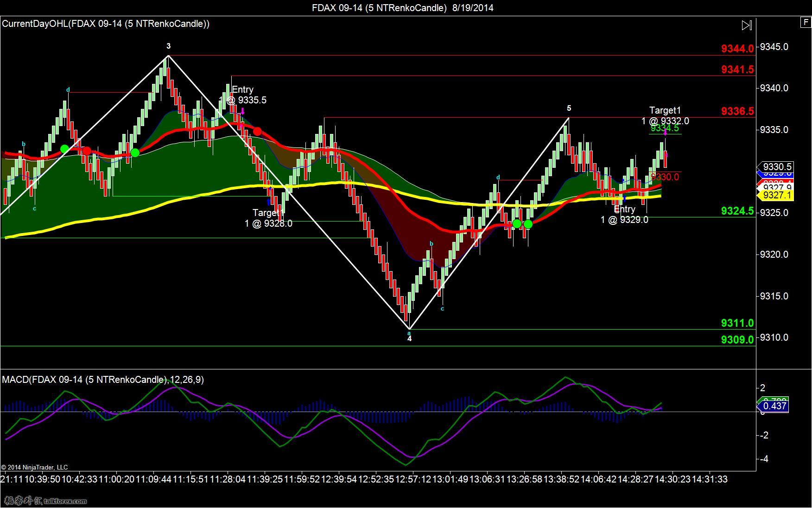
Task: Click the 9315.0 price axis value
Action: pos(774,296)
